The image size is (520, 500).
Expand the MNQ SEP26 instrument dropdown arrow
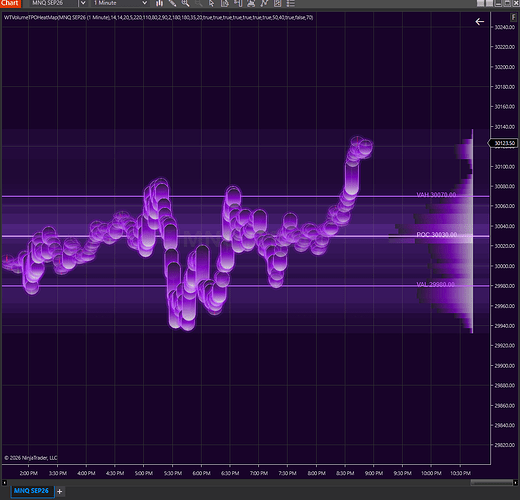tap(83, 3)
